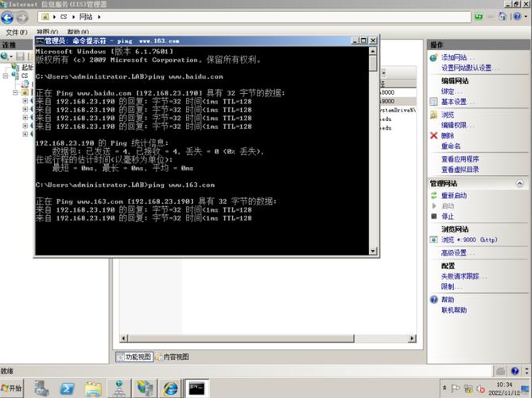Click the server icon in breadcrumb bar
This screenshot has width=532, height=398.
[45, 17]
